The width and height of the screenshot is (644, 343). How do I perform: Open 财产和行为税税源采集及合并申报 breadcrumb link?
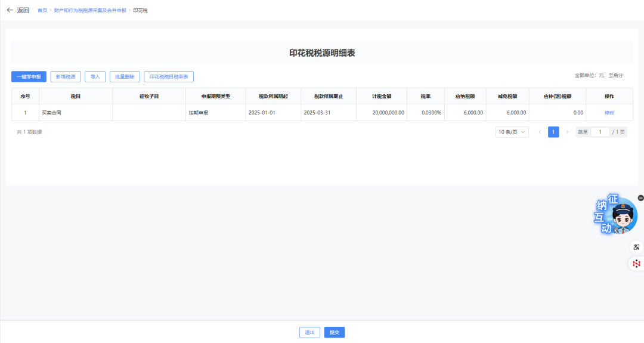coord(90,10)
